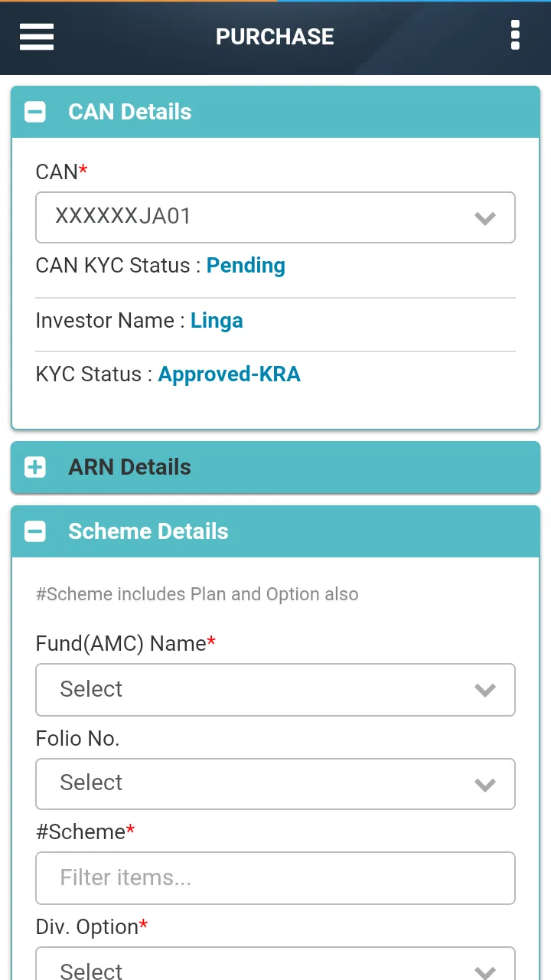Click the Pending CAN KYC status text
The height and width of the screenshot is (980, 551).
pyautogui.click(x=246, y=266)
